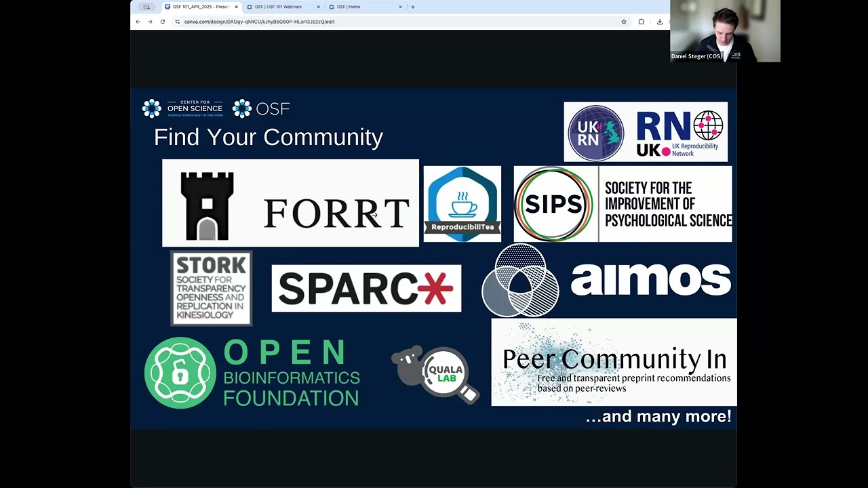868x488 pixels.
Task: Select the ReproducibiliTea coffee cup logo
Action: [462, 204]
